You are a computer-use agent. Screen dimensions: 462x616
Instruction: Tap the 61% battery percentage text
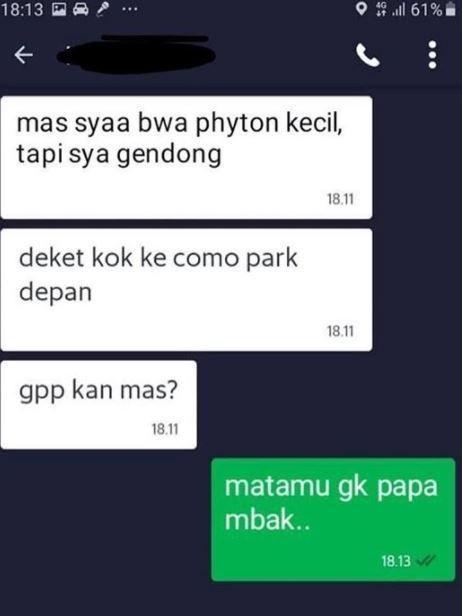click(427, 9)
